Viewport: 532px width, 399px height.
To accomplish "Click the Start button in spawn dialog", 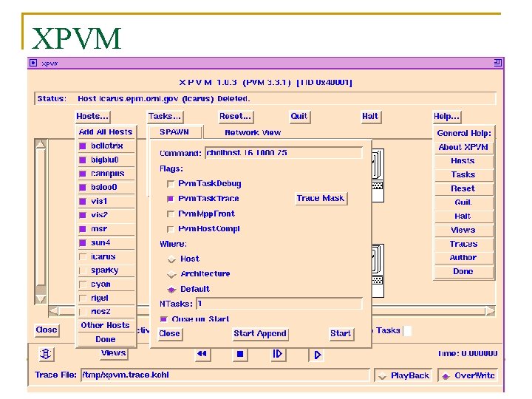I will pos(341,333).
